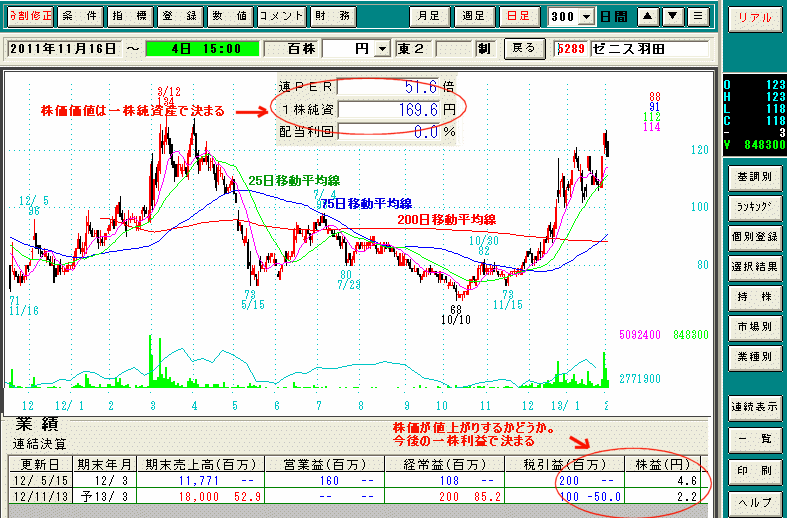Click update date 12/11/13 row

tap(41, 497)
